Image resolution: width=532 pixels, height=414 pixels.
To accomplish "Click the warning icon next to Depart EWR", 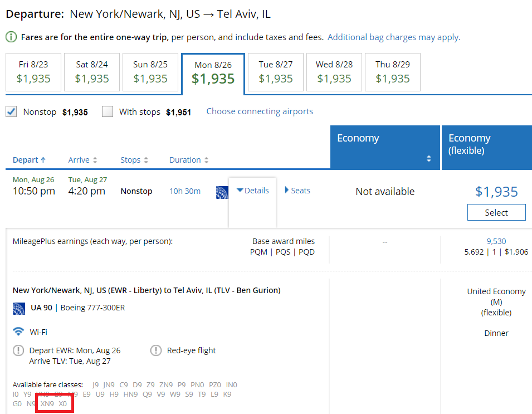I will click(x=19, y=351).
